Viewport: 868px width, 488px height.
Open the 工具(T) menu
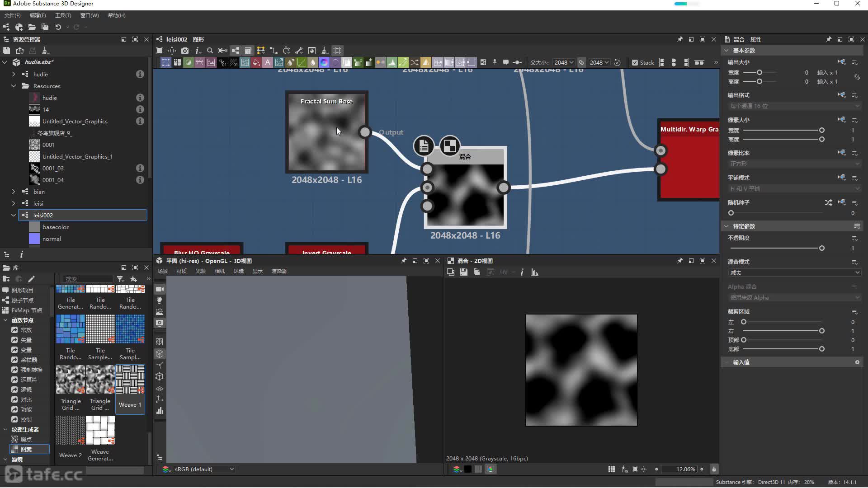tap(63, 15)
